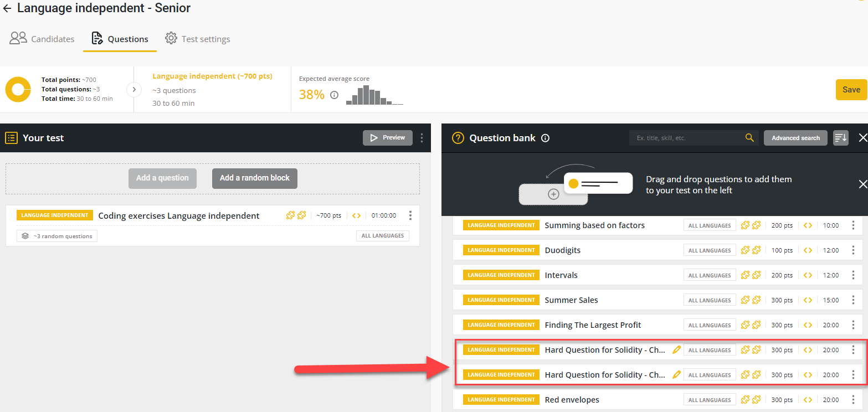
Task: Open three-dot menu in Your test header
Action: [x=422, y=138]
